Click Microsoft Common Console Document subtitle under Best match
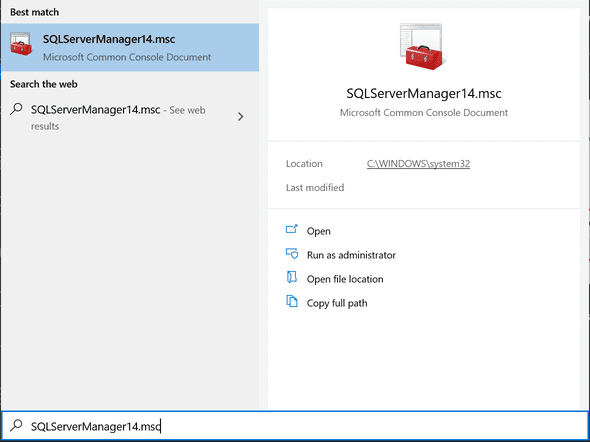590x442 pixels. (127, 57)
